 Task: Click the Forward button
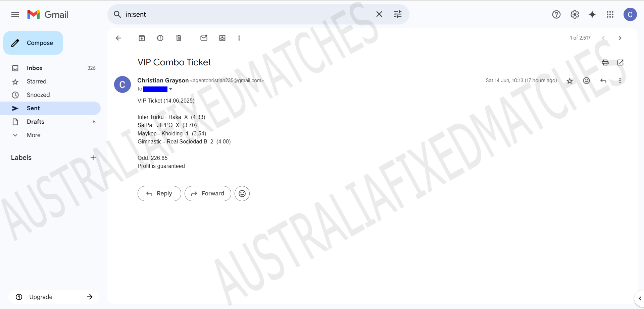click(x=208, y=193)
